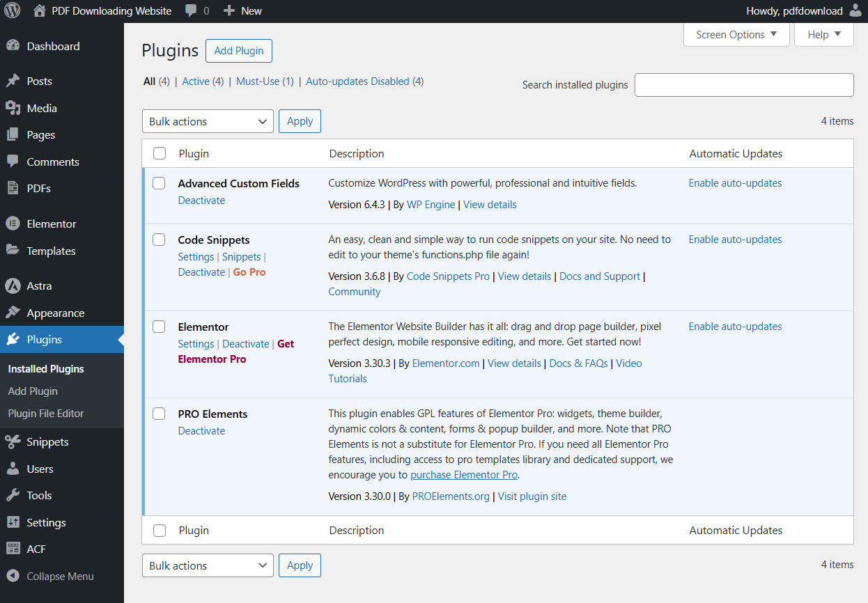The width and height of the screenshot is (868, 603).
Task: Click the Search installed plugins field
Action: [x=744, y=85]
